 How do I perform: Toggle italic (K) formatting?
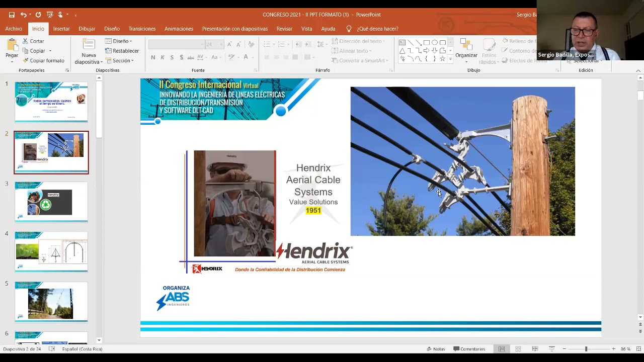pyautogui.click(x=163, y=57)
